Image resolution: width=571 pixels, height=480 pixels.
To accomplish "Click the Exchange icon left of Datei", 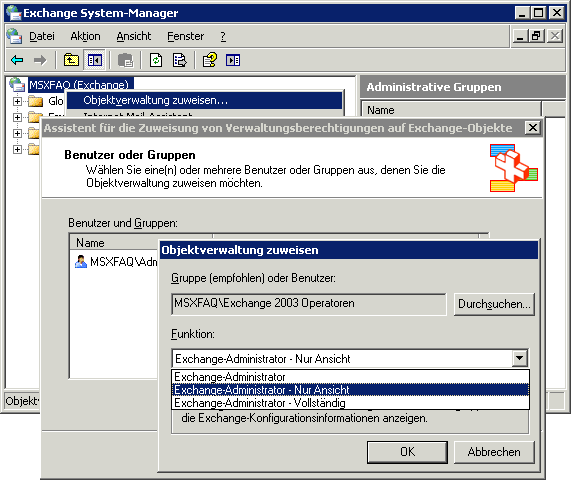I will point(15,36).
